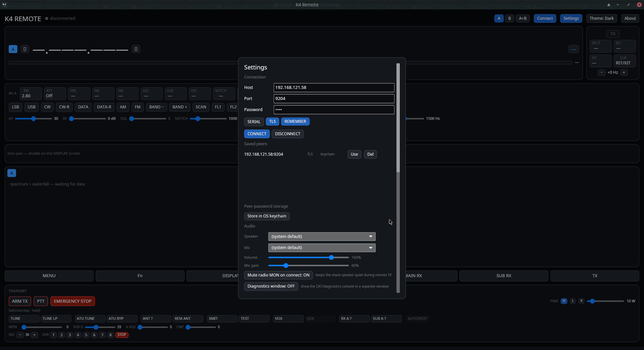
Task: Click the K4 app icon in title bar
Action: click(4, 4)
